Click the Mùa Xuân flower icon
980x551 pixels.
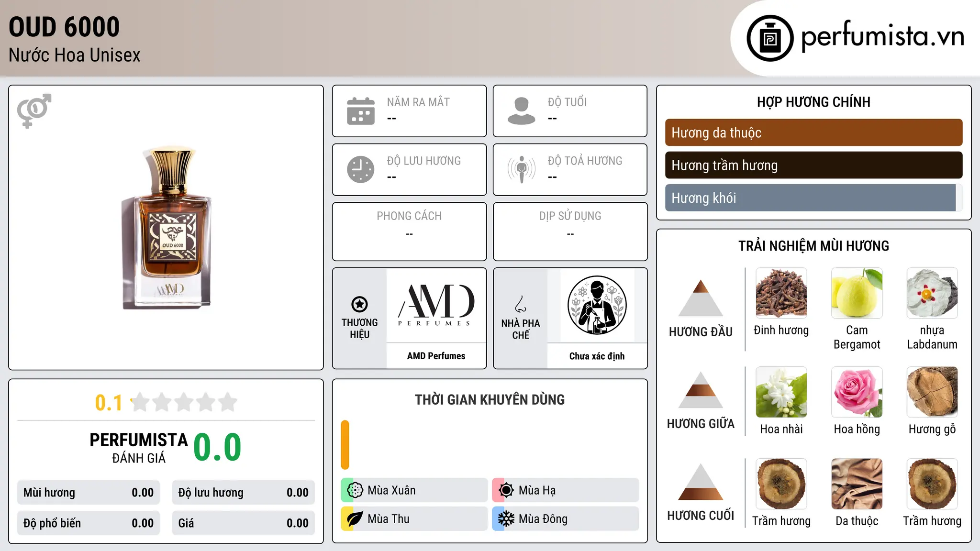tap(355, 490)
